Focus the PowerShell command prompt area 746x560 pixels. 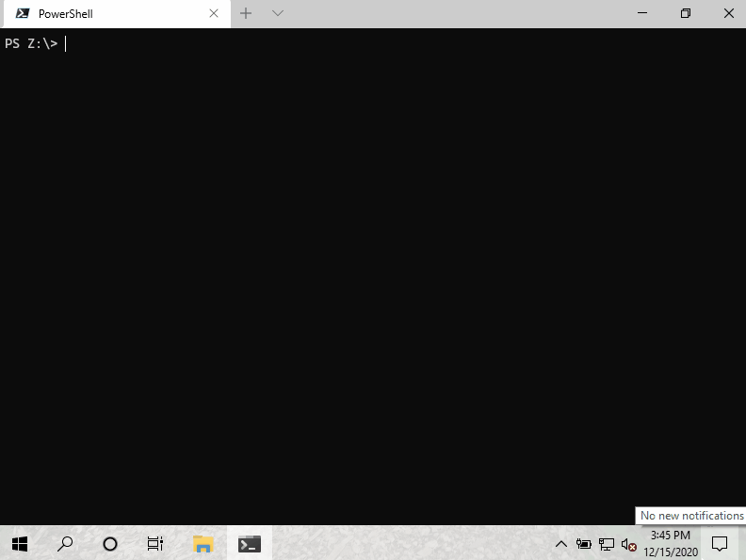(x=373, y=273)
